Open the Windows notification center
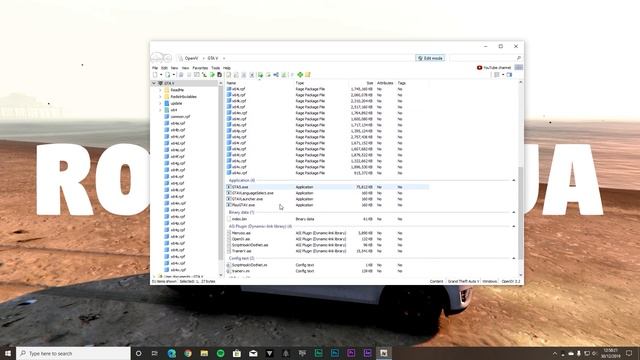Image resolution: width=640 pixels, height=360 pixels. click(629, 353)
